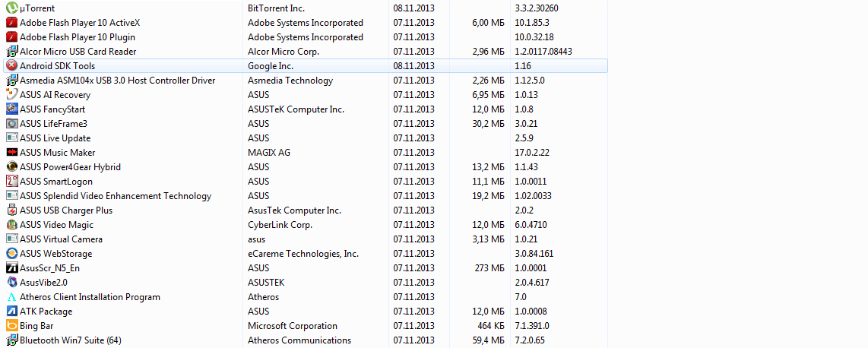Select the Android SDK Tools name

[x=57, y=66]
